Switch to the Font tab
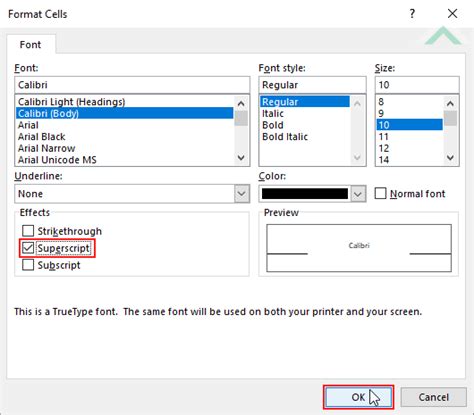The height and width of the screenshot is (415, 474). click(30, 45)
